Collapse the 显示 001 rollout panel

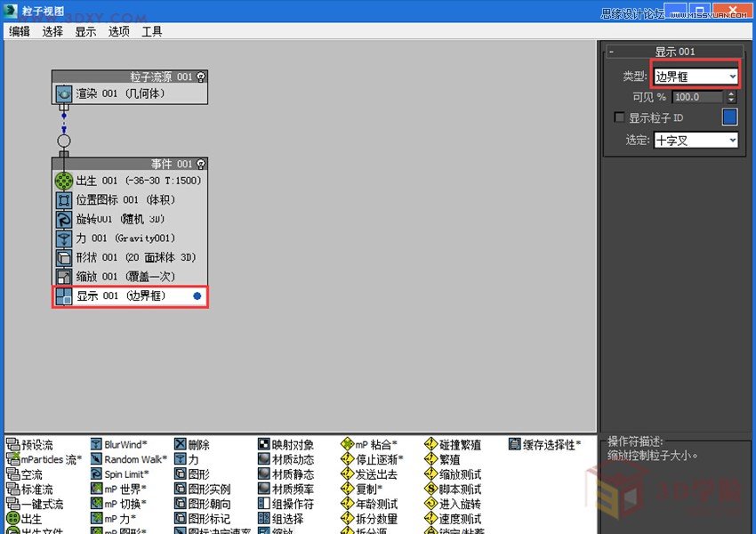pos(610,51)
